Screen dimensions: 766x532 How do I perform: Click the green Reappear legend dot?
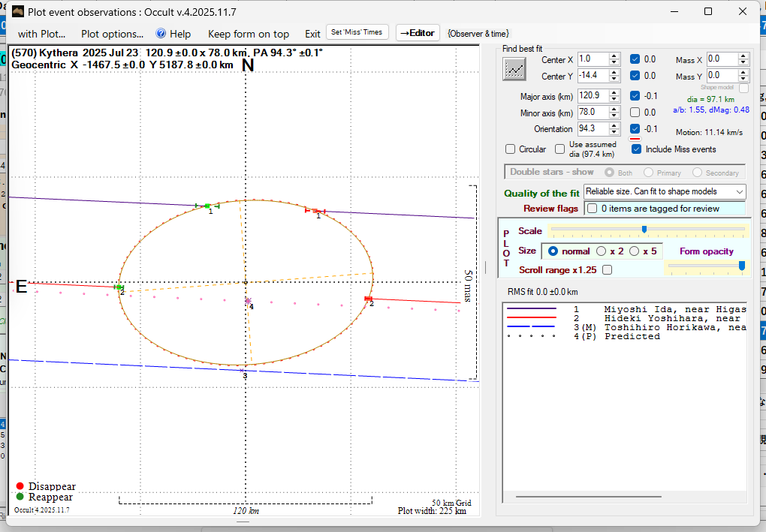pos(20,497)
